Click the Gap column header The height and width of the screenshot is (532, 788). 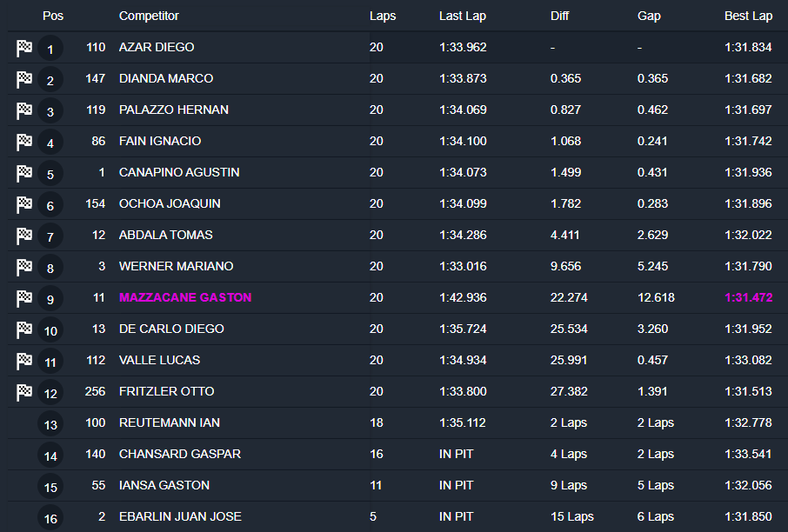pos(650,17)
